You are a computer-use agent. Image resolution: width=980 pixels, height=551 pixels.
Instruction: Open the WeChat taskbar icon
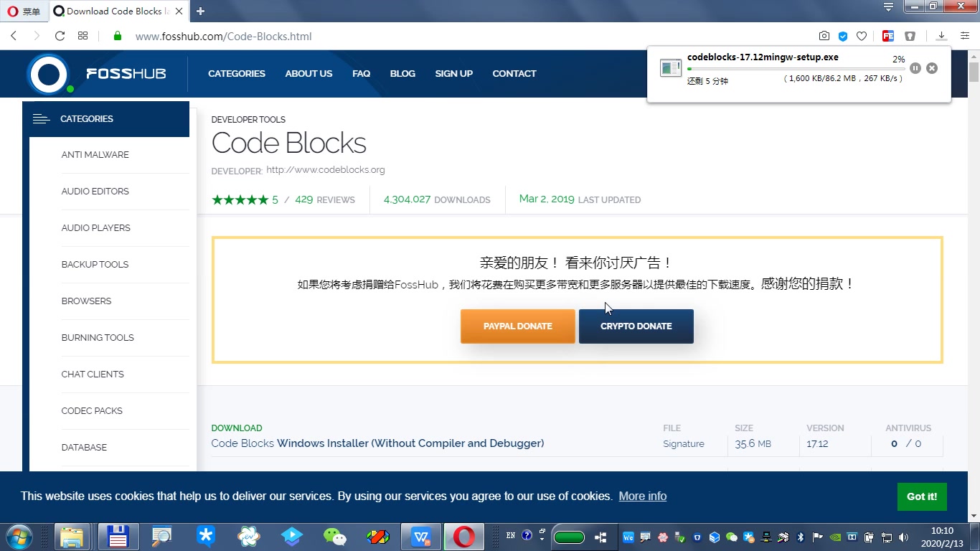tap(335, 537)
